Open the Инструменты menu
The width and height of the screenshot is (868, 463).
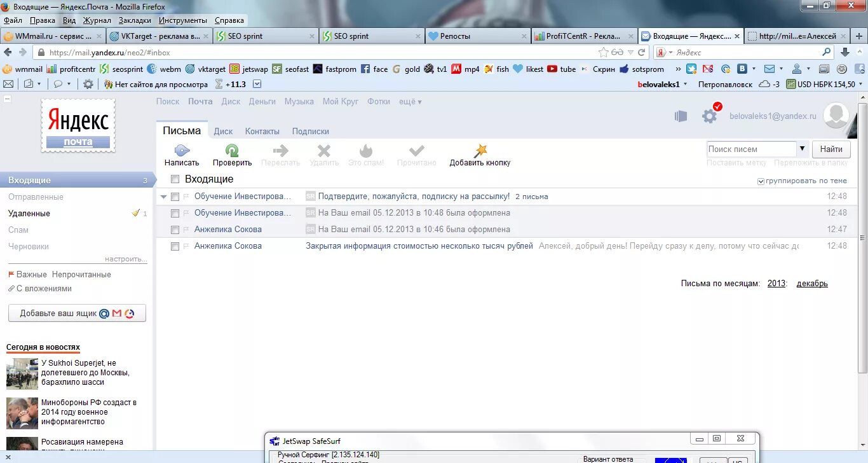183,20
